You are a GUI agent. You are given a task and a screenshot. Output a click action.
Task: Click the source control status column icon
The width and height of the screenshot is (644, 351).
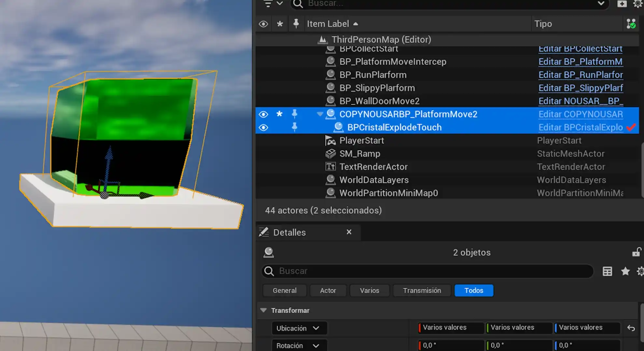click(x=631, y=24)
